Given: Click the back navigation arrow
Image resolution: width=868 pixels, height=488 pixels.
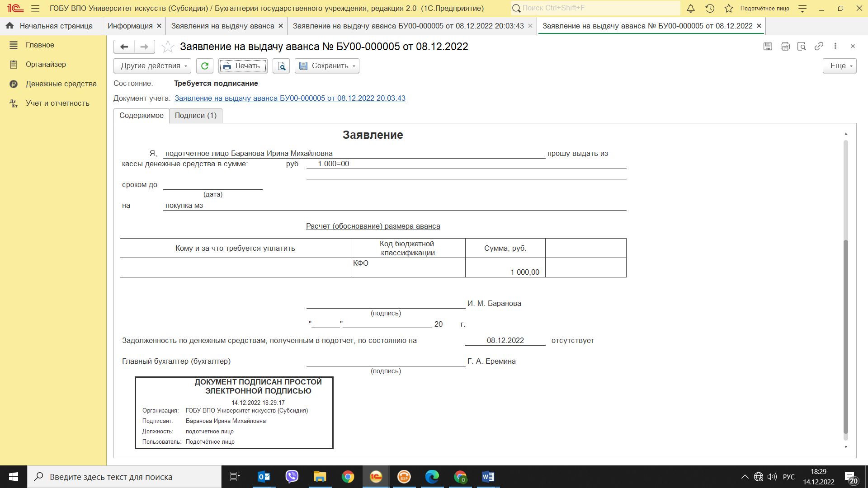Looking at the screenshot, I should 124,47.
